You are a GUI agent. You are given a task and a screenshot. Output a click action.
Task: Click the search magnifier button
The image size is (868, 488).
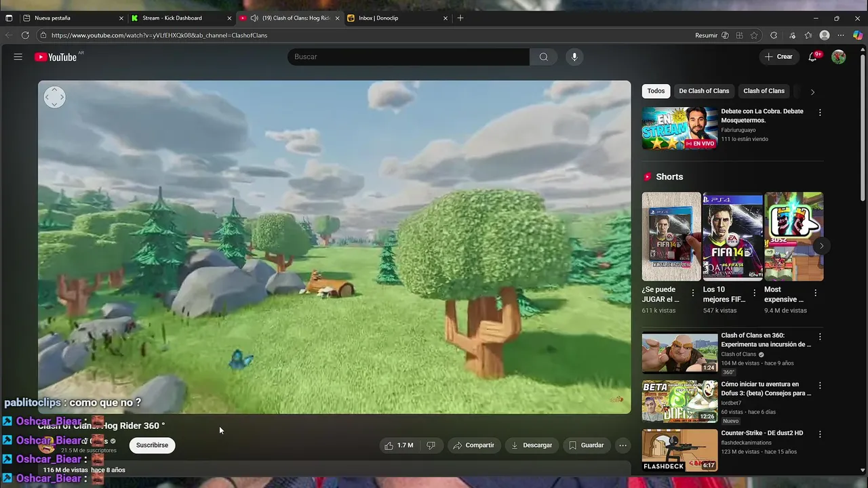[544, 57]
